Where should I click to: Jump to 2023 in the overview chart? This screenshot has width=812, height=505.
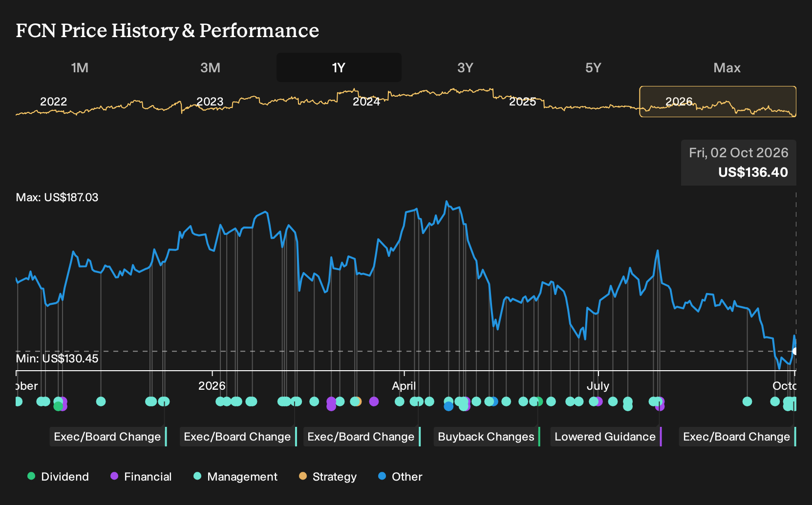point(210,102)
